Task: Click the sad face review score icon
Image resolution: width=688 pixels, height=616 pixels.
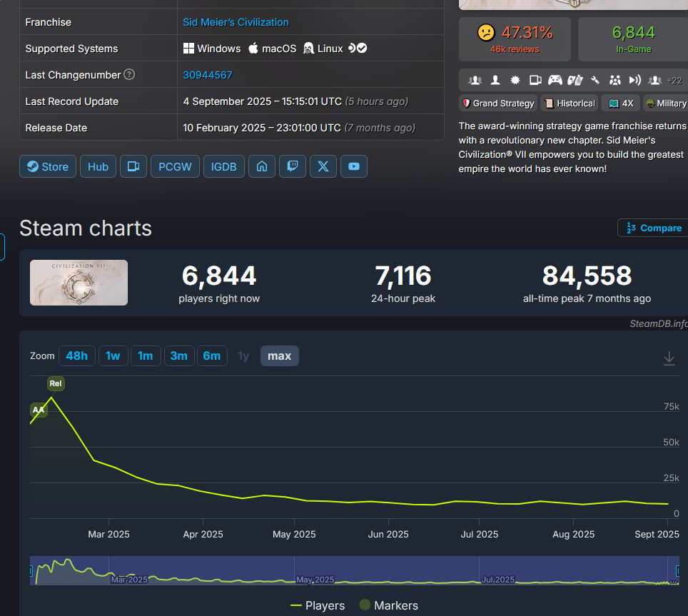Action: tap(486, 33)
